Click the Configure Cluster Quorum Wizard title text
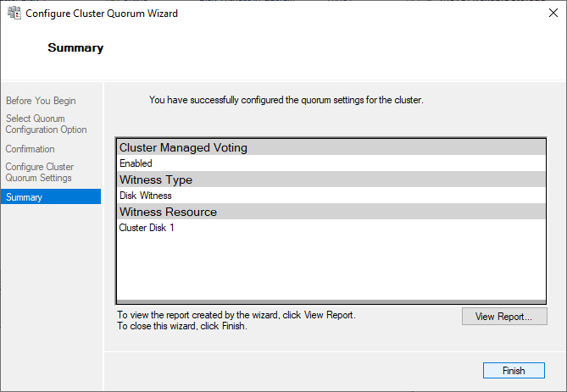 tap(103, 14)
